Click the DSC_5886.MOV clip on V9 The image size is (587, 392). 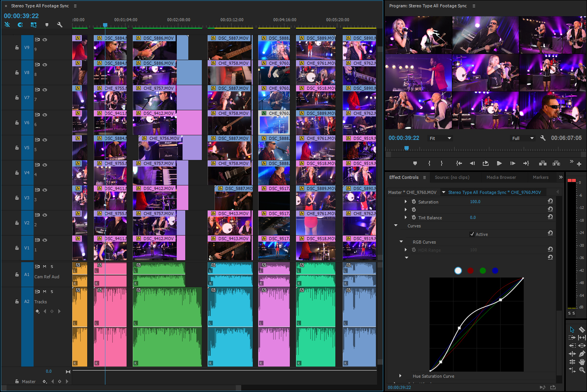pos(155,48)
